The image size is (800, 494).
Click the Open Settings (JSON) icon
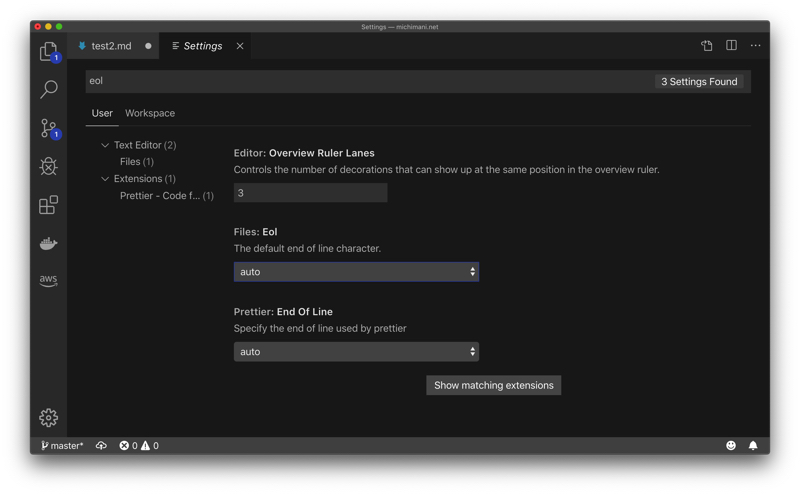coord(707,46)
